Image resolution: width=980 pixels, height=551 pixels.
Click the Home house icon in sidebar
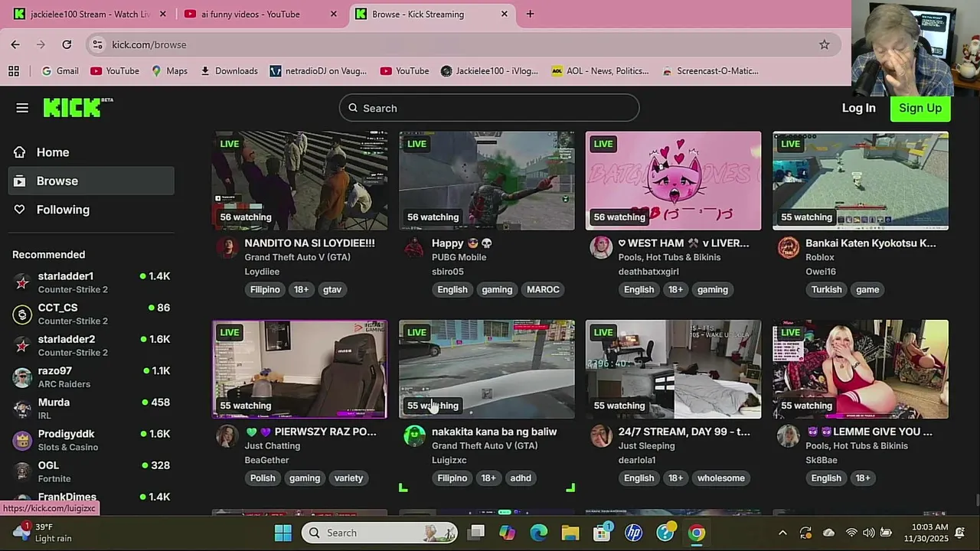[x=20, y=152]
